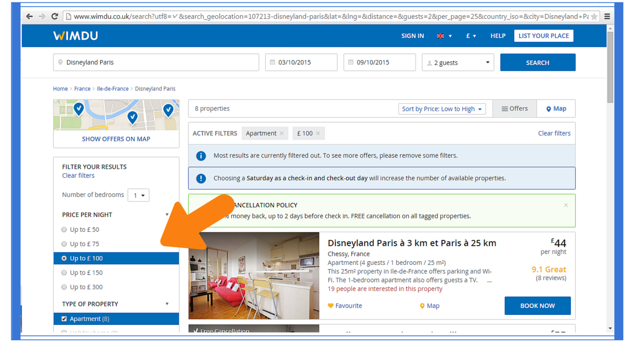Go to the Home breadcrumb
Viewport: 644px width, 343px height.
tap(60, 89)
